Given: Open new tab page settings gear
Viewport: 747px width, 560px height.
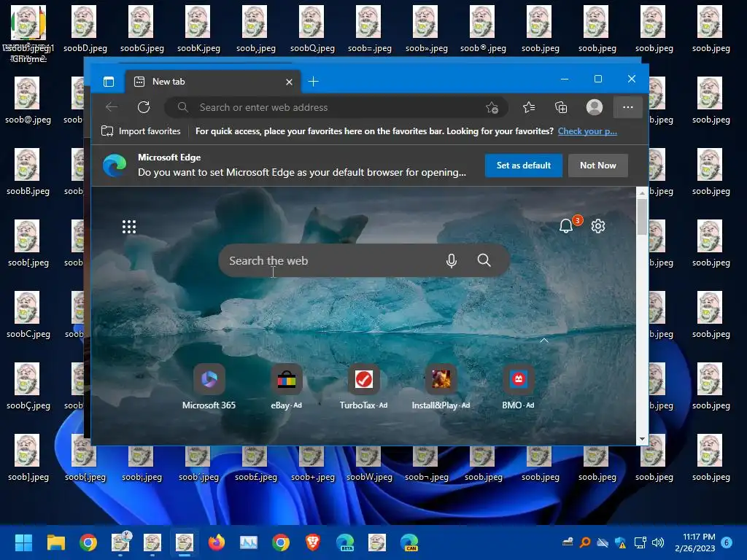Looking at the screenshot, I should click(598, 226).
